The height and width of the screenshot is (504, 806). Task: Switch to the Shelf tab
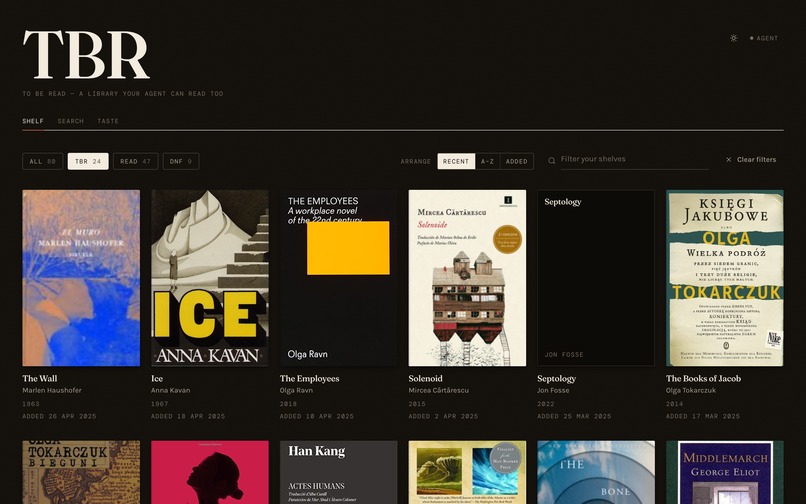(33, 121)
